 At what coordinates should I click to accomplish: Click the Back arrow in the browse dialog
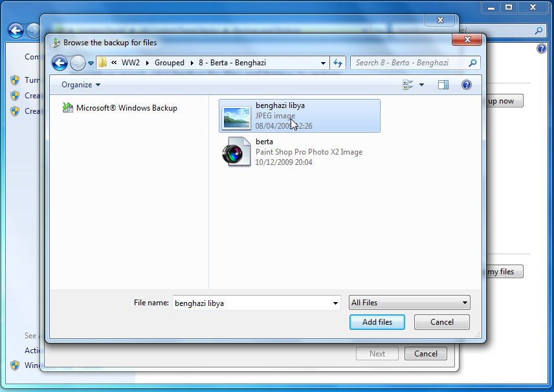(x=60, y=63)
